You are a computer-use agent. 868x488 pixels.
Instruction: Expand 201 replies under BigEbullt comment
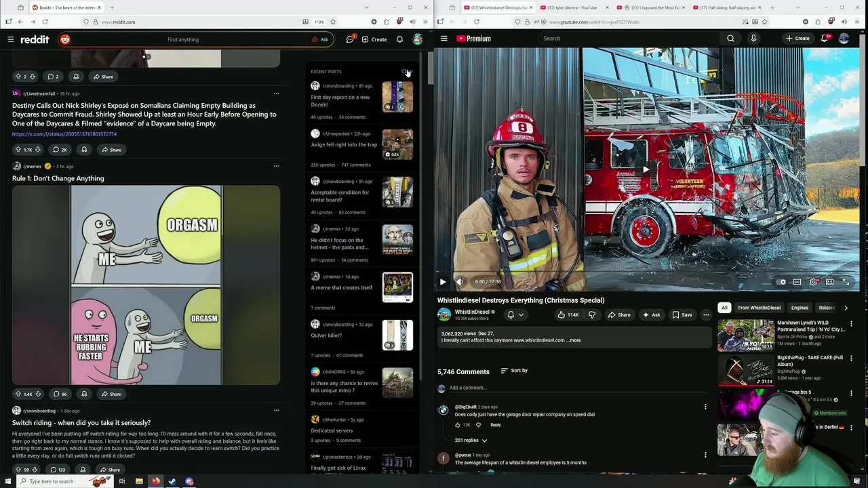coord(471,441)
